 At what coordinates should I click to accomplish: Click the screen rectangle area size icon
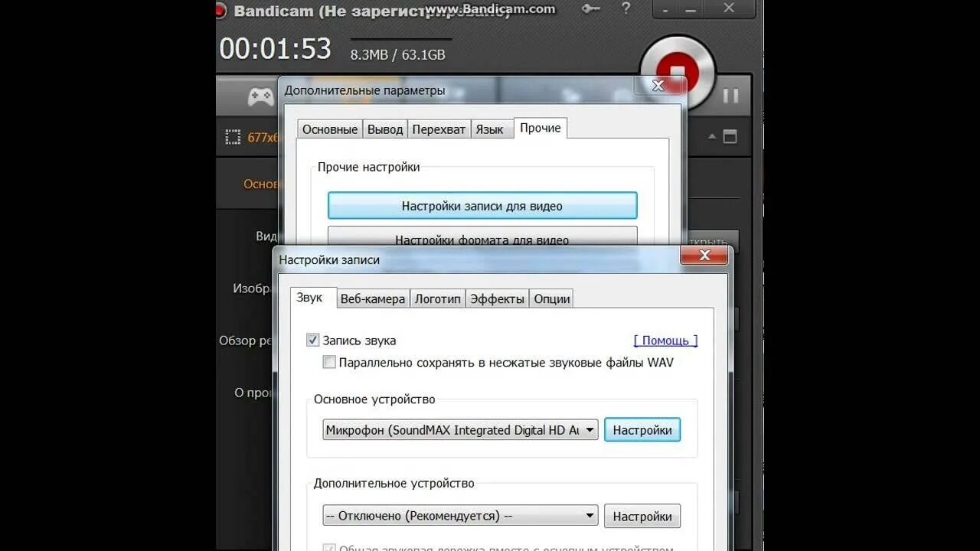coord(233,137)
